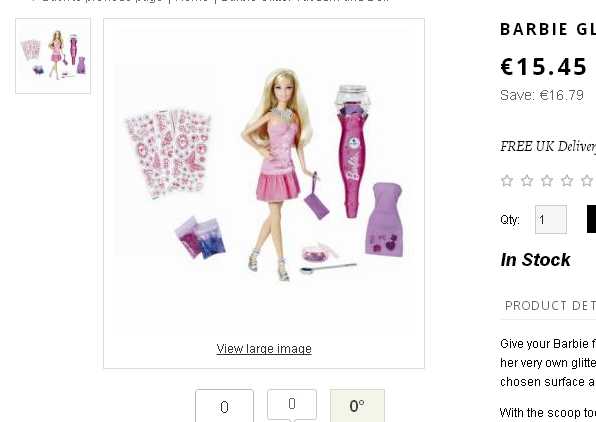Click the €15.45 price
596x422 pixels.
click(544, 67)
